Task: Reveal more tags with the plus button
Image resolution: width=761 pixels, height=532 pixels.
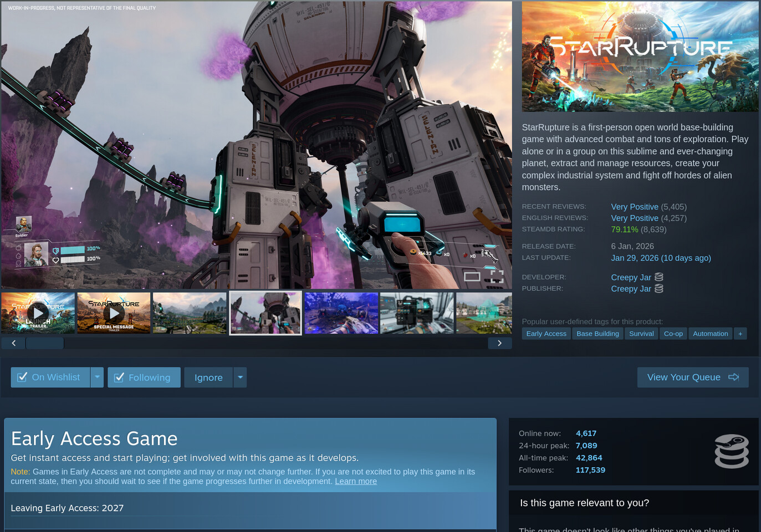Action: [740, 333]
